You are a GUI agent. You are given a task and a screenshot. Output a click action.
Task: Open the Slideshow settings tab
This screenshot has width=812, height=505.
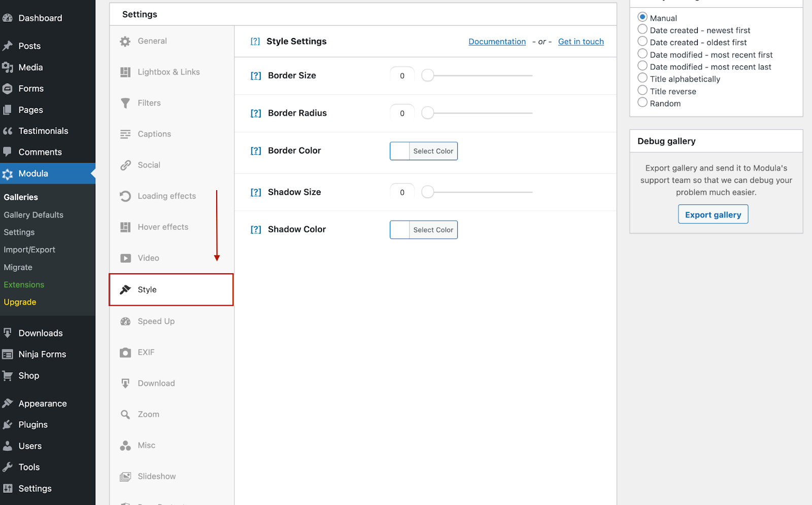tap(172, 477)
